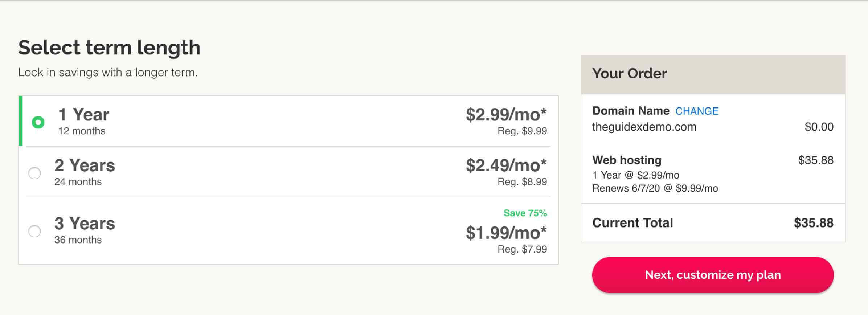Click the Reg. $7.99 regular price text
Viewport: 868px width, 315px height.
pyautogui.click(x=522, y=249)
